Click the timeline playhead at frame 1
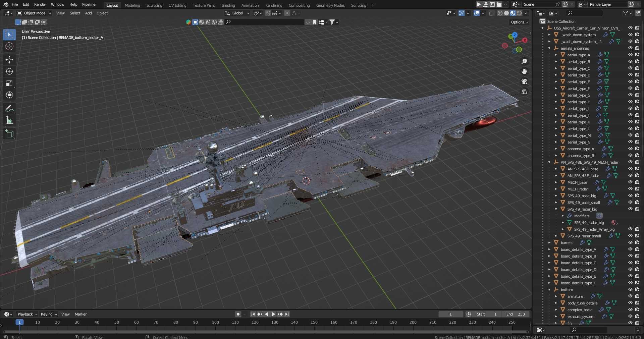 19,322
